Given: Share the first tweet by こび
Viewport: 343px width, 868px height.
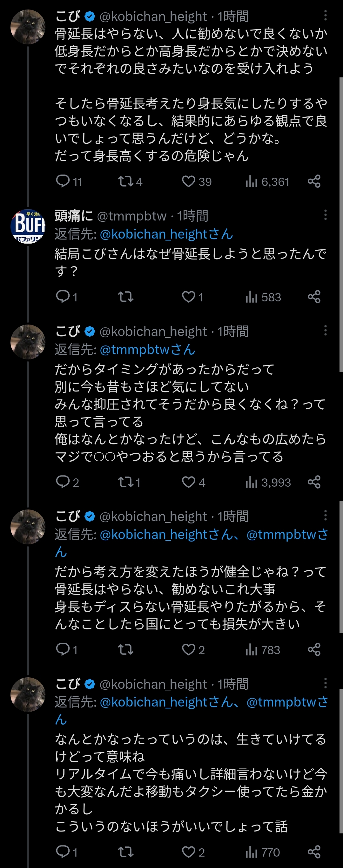Looking at the screenshot, I should (x=314, y=181).
